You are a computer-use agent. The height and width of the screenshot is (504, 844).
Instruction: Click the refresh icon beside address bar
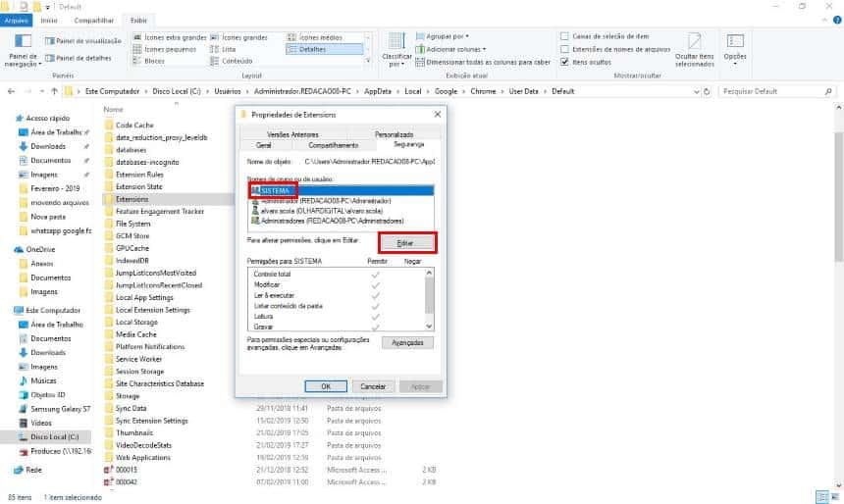(x=707, y=92)
